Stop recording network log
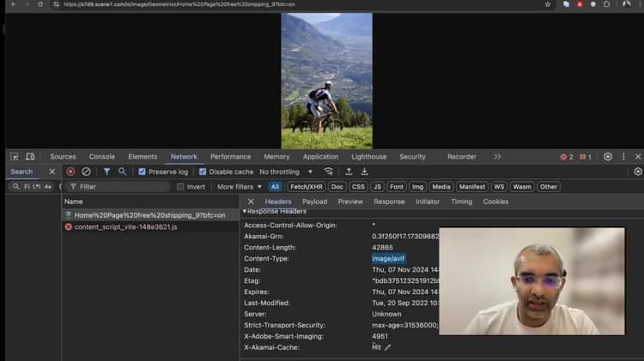The image size is (644, 361). (x=70, y=171)
